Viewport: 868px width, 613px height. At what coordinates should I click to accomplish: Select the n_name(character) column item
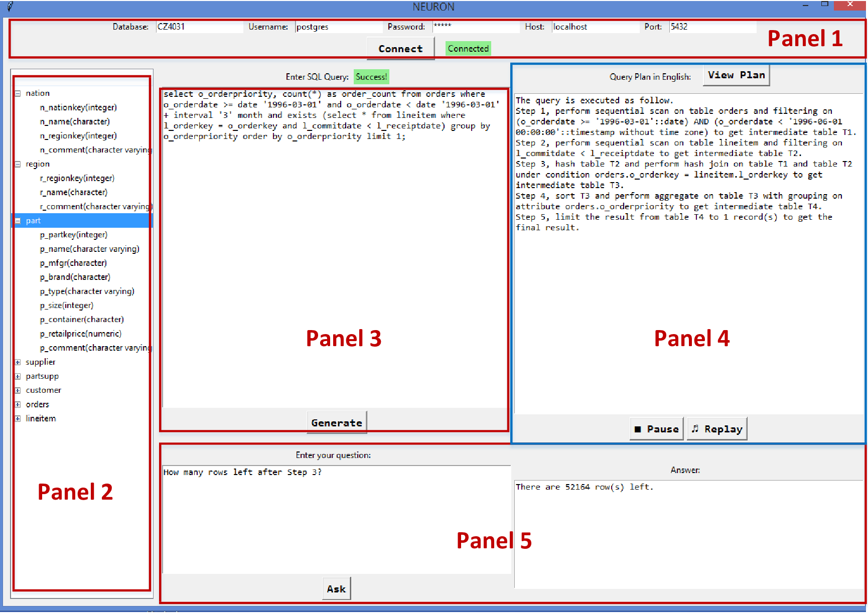tap(75, 122)
